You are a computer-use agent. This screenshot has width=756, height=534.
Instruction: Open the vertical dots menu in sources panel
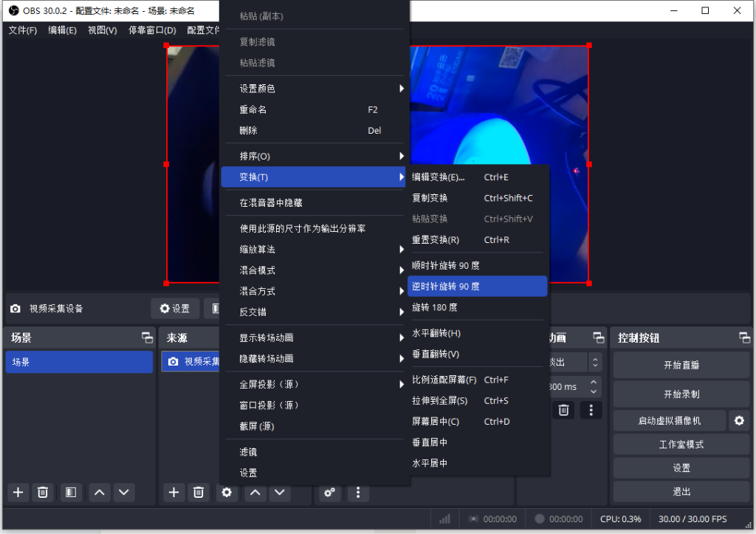tap(358, 492)
